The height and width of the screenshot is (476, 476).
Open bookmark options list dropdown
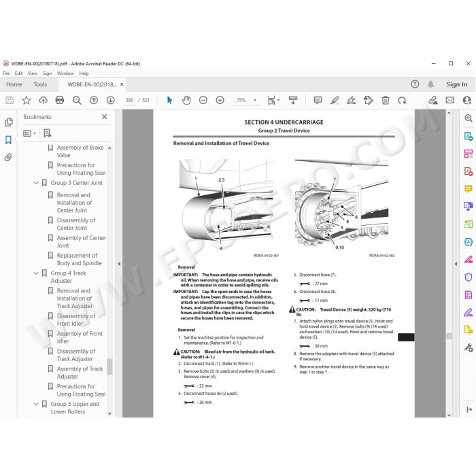[29, 133]
